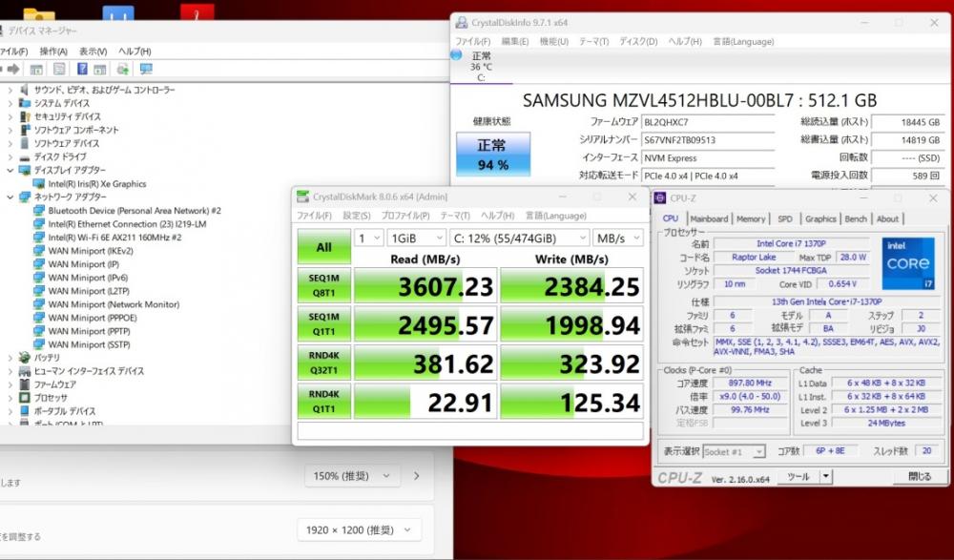
Task: Click the chevron arrow beside the scale dropdown
Action: tap(417, 476)
